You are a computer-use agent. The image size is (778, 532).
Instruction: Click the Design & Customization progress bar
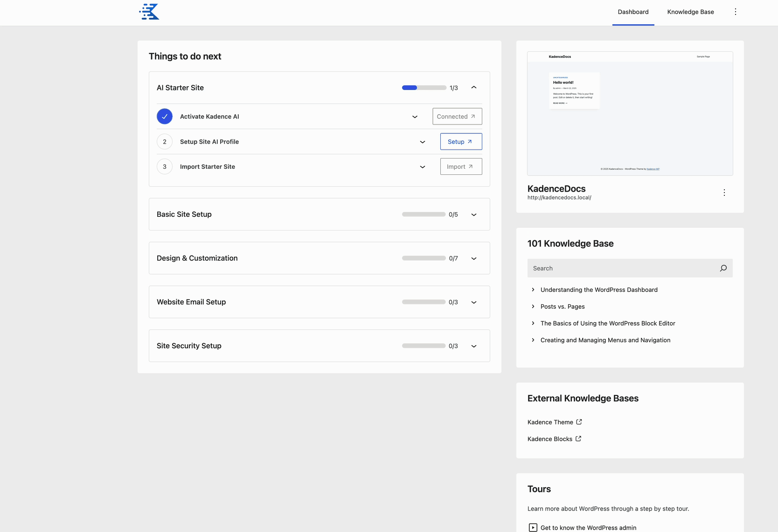pyautogui.click(x=424, y=258)
